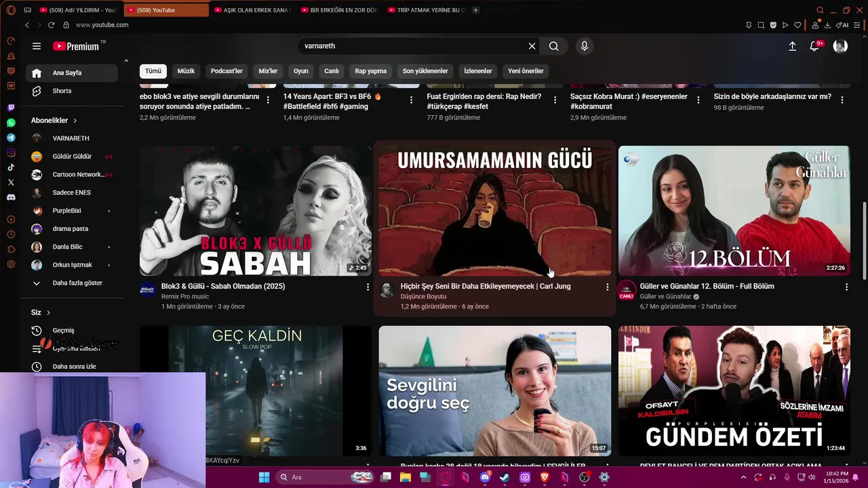The image size is (868, 488).
Task: Open Telegram icon in Opera sidebar
Action: [x=11, y=138]
